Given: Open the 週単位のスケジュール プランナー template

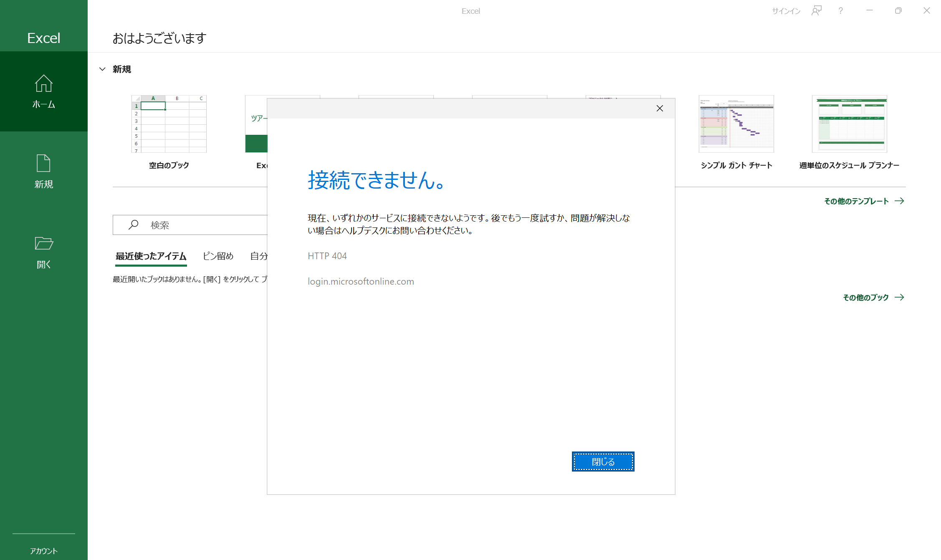Looking at the screenshot, I should point(849,124).
